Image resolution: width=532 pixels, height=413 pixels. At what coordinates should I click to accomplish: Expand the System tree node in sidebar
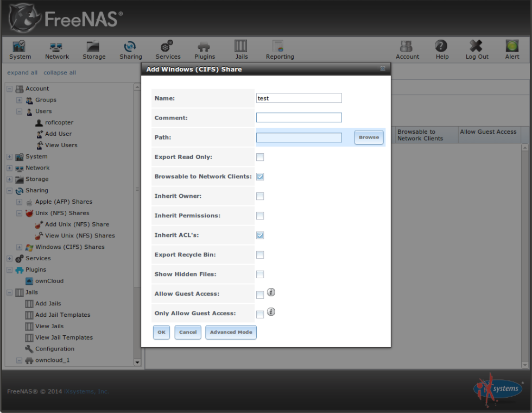coord(9,157)
